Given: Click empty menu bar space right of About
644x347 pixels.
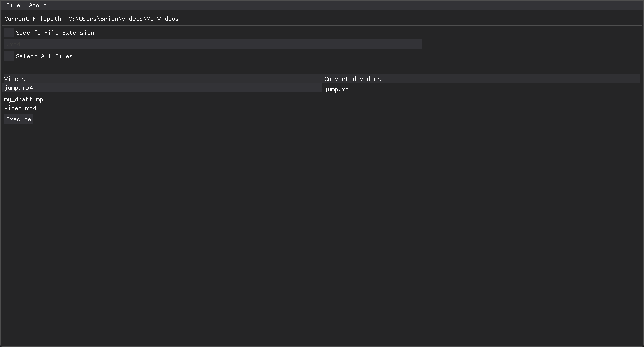Looking at the screenshot, I should 306,5.
